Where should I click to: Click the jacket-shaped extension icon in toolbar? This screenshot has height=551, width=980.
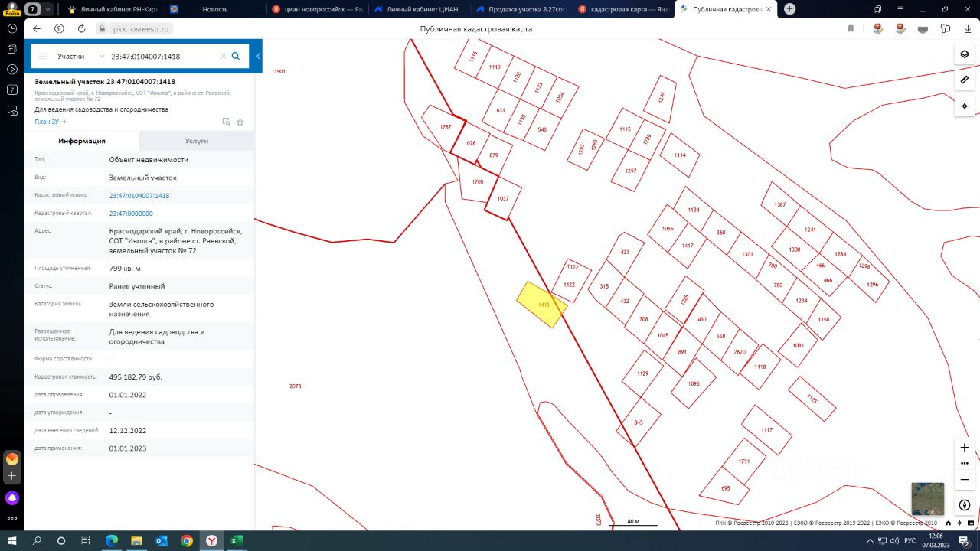click(x=946, y=28)
